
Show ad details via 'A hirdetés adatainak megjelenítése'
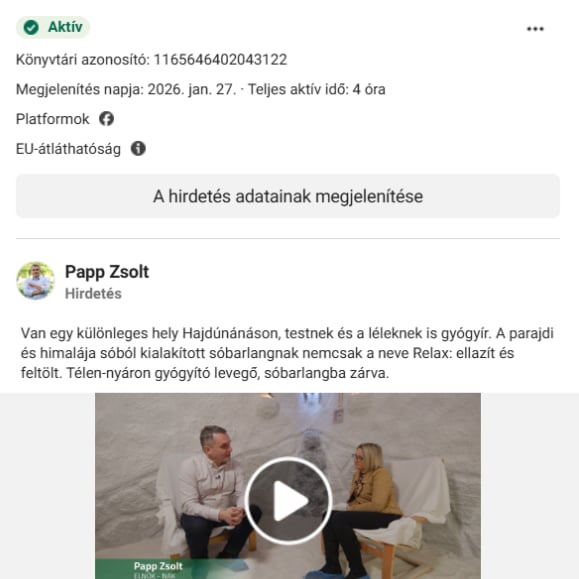288,196
